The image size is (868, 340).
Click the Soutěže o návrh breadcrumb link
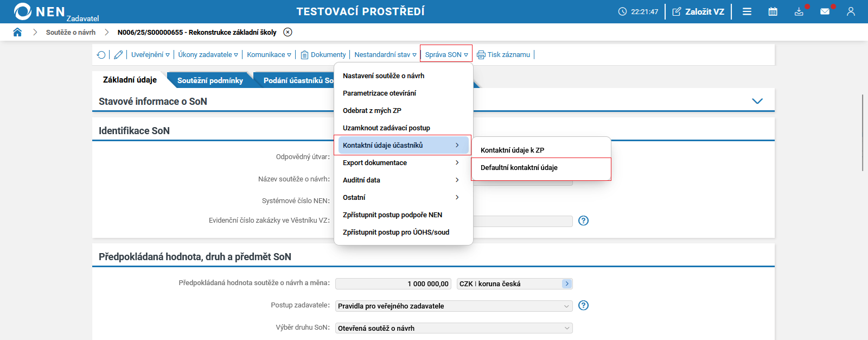click(71, 33)
